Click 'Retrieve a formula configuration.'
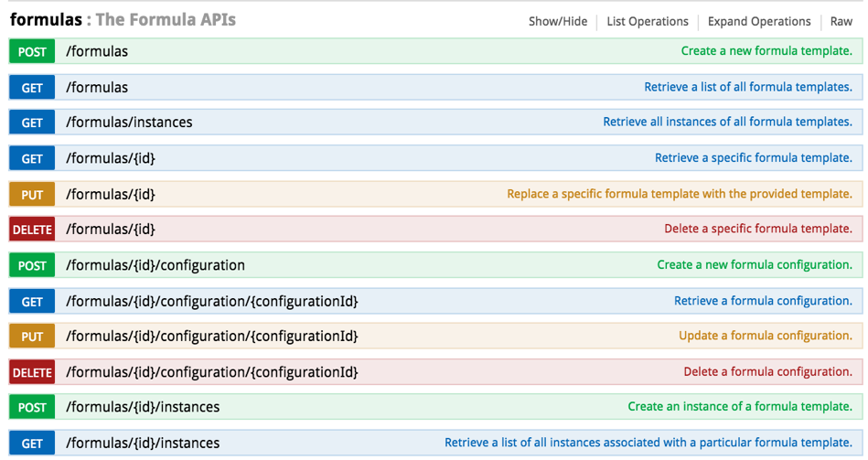Image resolution: width=868 pixels, height=460 pixels. coord(764,301)
